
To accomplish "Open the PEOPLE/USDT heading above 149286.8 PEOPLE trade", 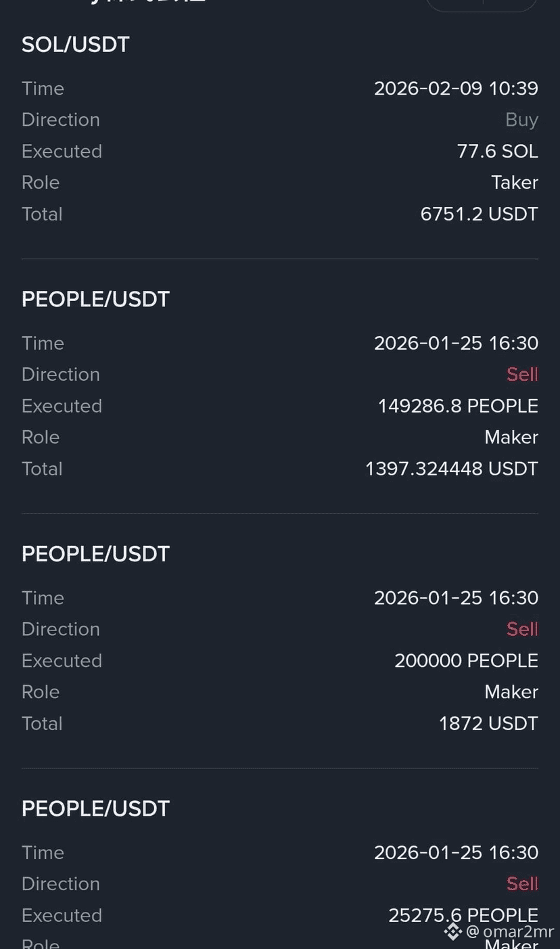I will (95, 299).
